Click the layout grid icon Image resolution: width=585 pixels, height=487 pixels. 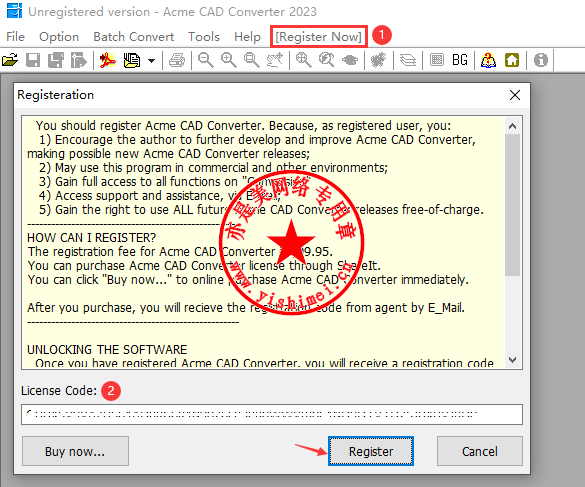(x=437, y=60)
